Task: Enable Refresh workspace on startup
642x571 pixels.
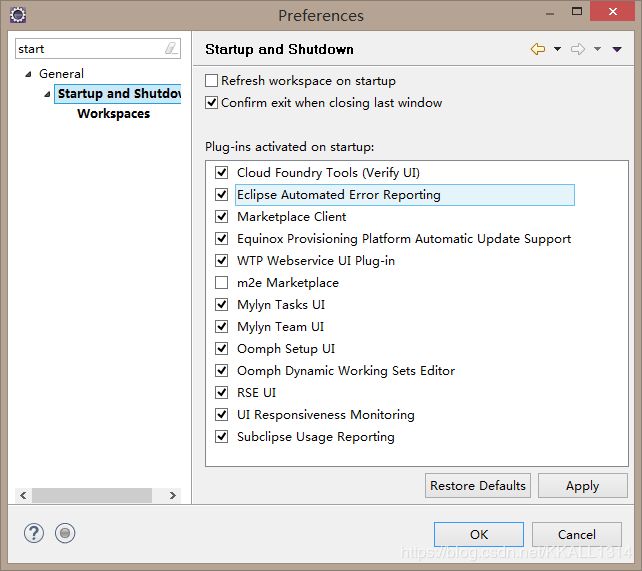Action: click(x=211, y=81)
